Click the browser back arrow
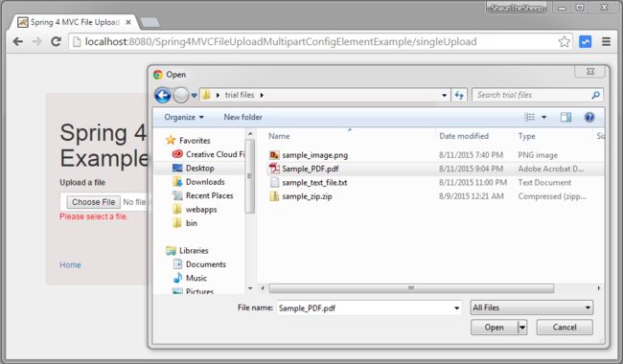 point(18,41)
